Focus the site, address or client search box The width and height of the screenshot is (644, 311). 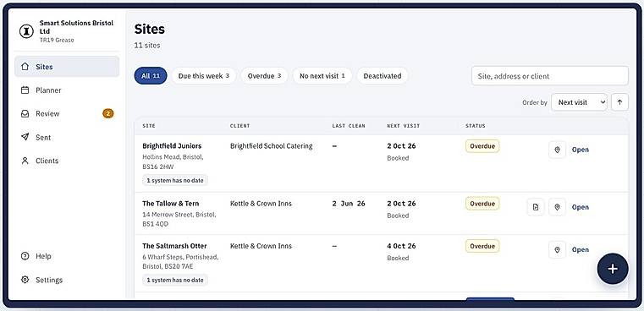click(550, 76)
